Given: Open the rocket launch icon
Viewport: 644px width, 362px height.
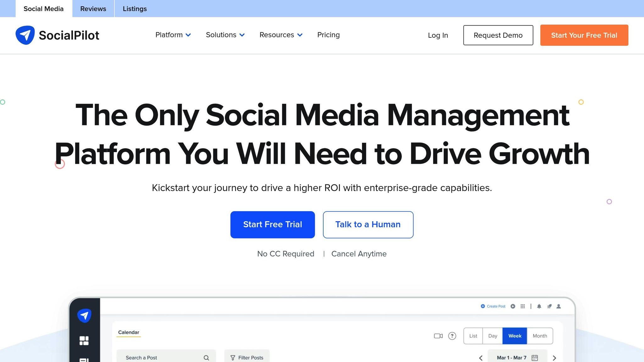Looking at the screenshot, I should click(x=549, y=306).
